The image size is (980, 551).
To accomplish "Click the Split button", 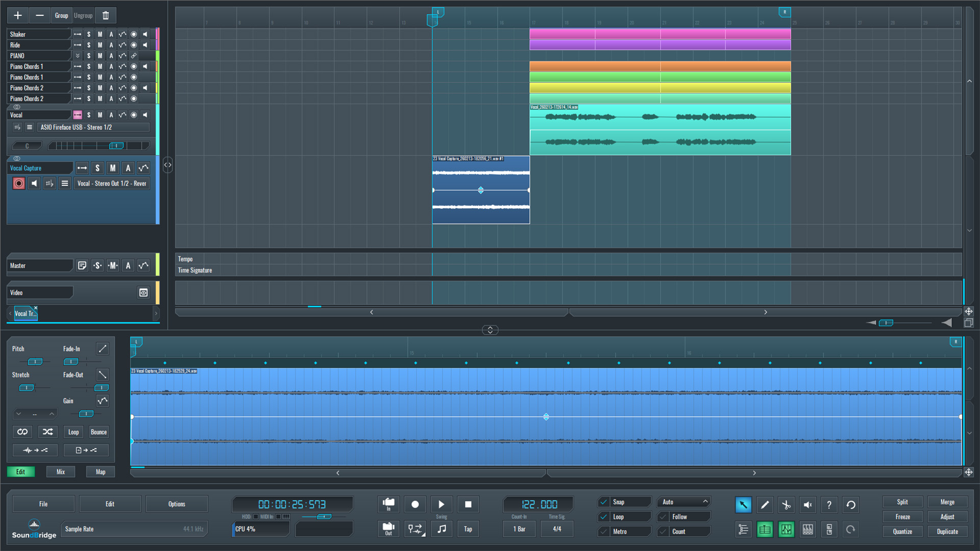I will coord(902,502).
